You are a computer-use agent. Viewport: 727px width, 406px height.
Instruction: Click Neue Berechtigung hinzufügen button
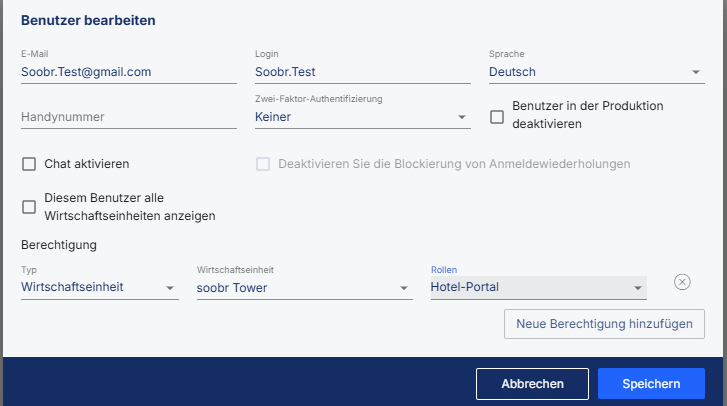tap(604, 324)
